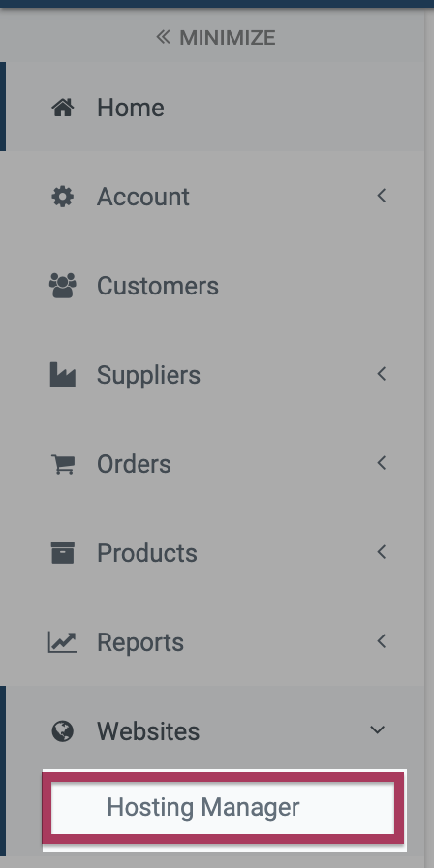Click the Account gear icon

tap(63, 197)
